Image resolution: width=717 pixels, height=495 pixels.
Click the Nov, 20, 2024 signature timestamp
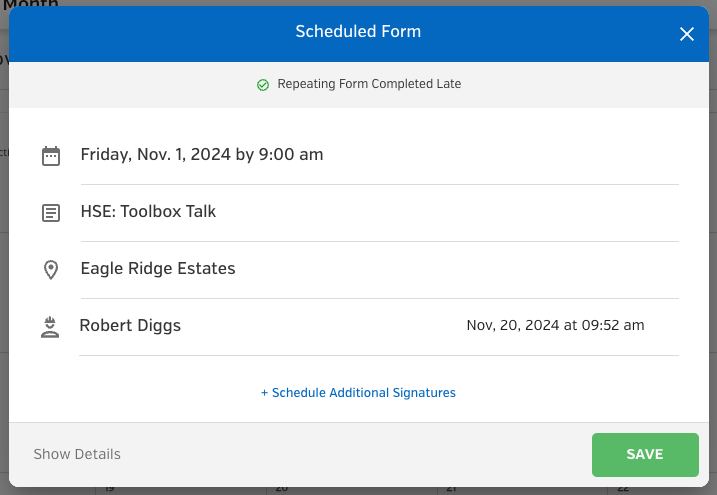(555, 325)
